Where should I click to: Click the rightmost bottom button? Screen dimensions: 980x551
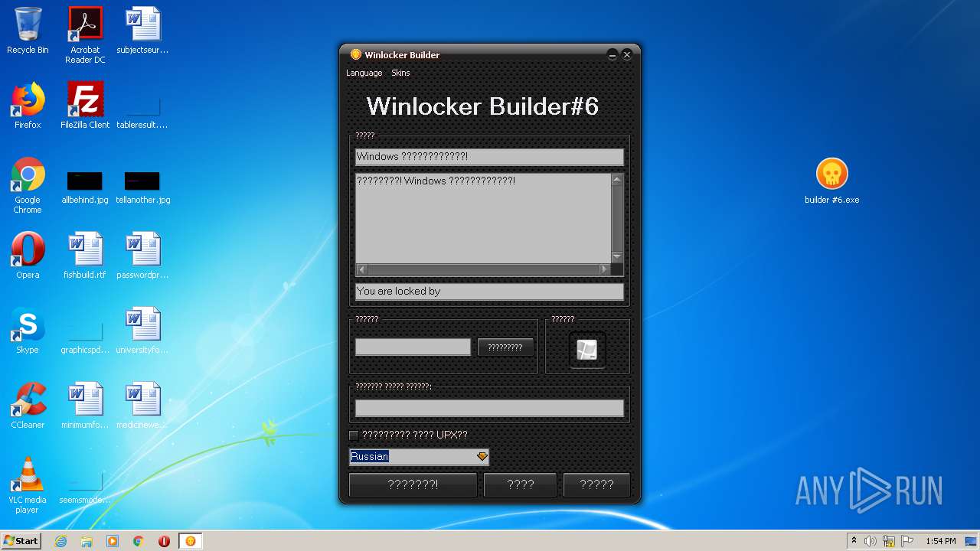[x=597, y=484]
